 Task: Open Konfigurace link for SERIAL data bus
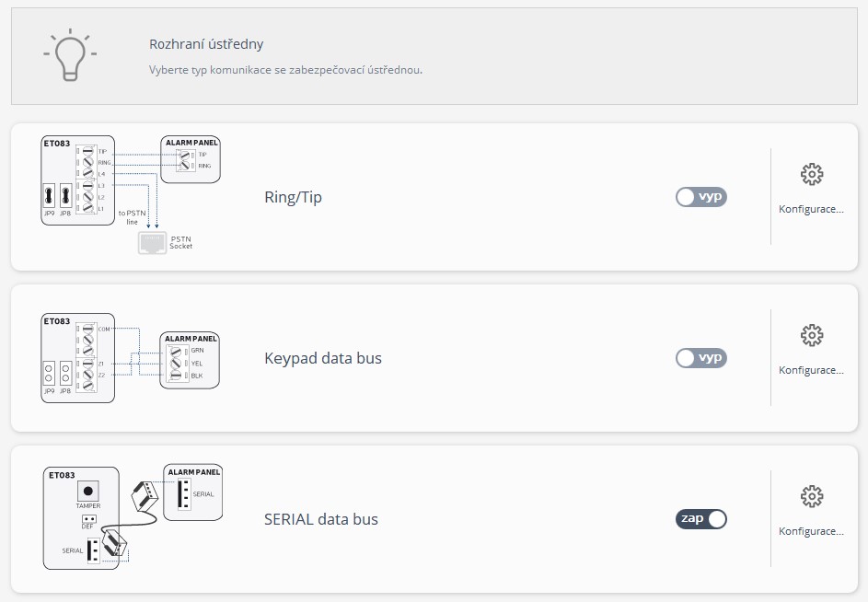[811, 531]
